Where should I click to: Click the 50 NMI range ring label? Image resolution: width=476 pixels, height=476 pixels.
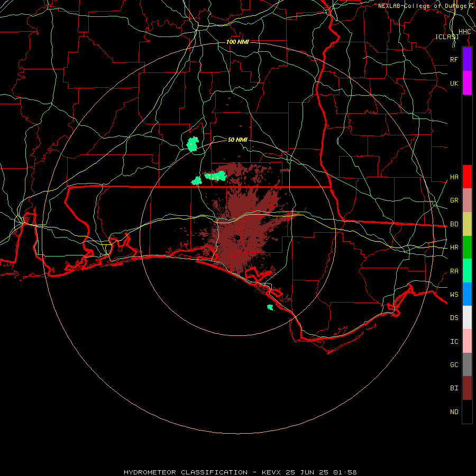(237, 140)
